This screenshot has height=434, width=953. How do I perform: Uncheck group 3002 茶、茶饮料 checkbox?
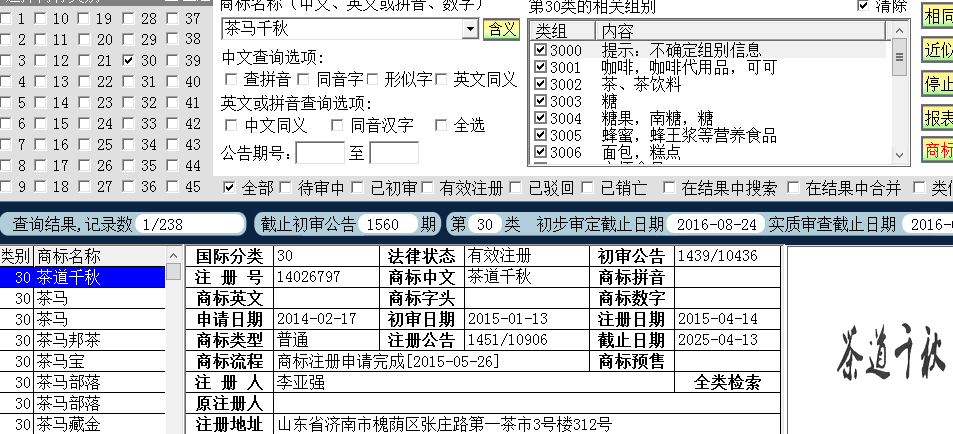click(540, 83)
